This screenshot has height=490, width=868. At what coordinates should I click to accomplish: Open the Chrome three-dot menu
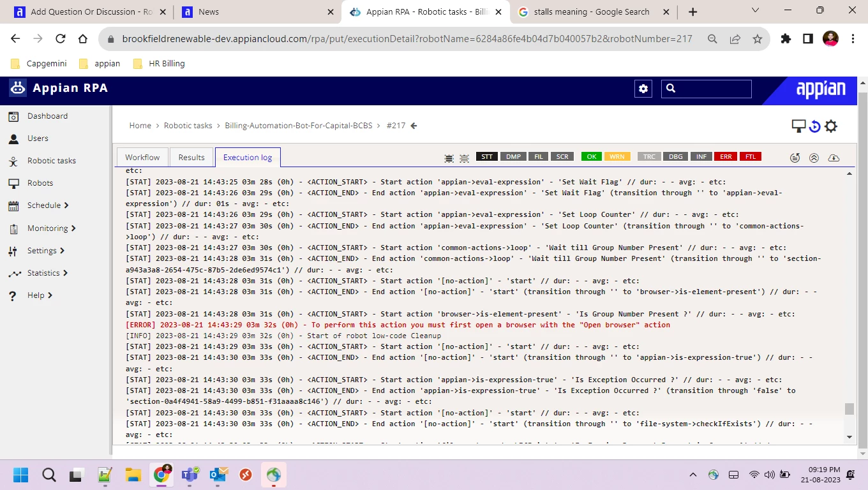click(853, 39)
